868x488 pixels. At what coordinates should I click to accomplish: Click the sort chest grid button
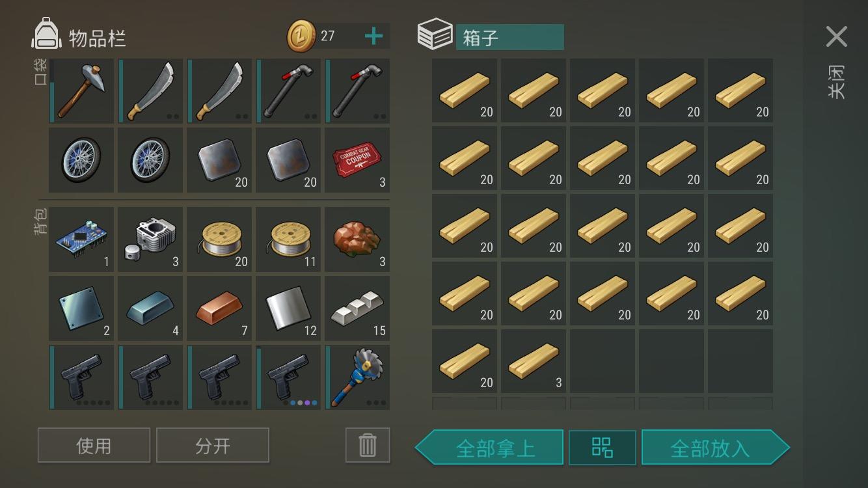[x=603, y=448]
